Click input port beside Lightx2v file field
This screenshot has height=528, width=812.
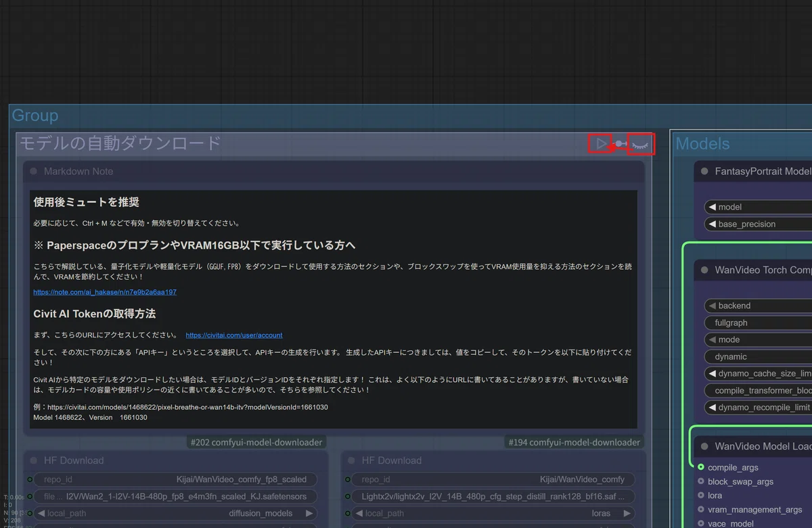click(348, 496)
